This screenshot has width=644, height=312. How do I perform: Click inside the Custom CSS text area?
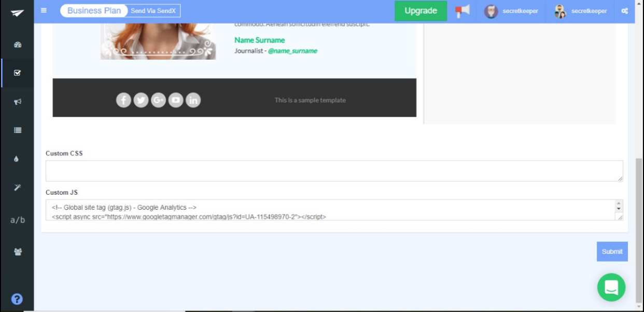[334, 171]
